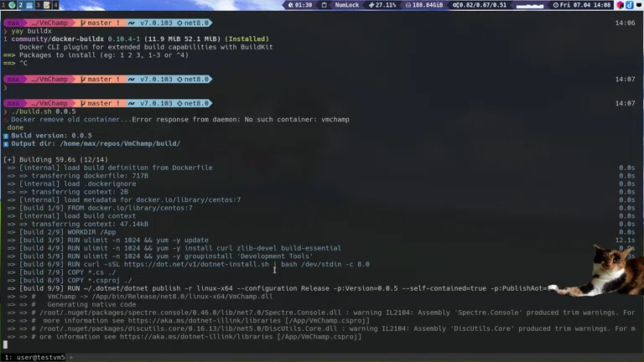Open the CPU usage 27.11% widget
Viewport: 644px width, 362px height.
382,5
